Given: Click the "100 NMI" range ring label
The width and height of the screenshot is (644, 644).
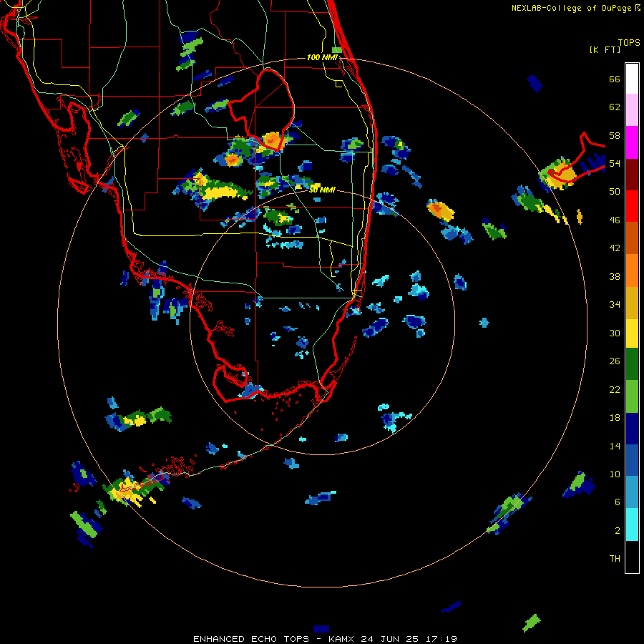Looking at the screenshot, I should point(322,57).
